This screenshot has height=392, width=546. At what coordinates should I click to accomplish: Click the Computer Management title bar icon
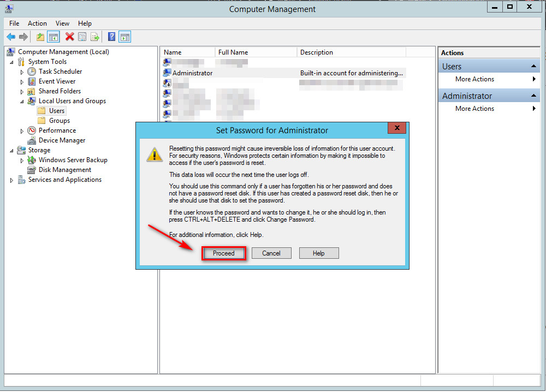9,8
